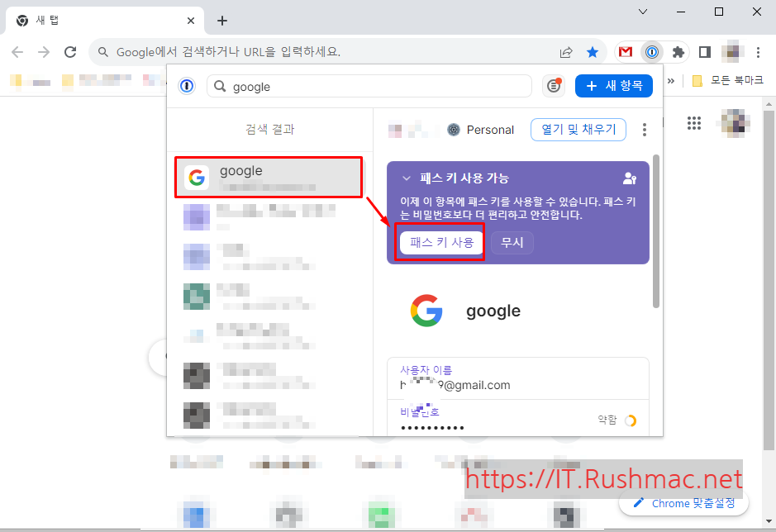The image size is (776, 532).
Task: Open the side panel icon next to extensions
Action: click(x=704, y=51)
